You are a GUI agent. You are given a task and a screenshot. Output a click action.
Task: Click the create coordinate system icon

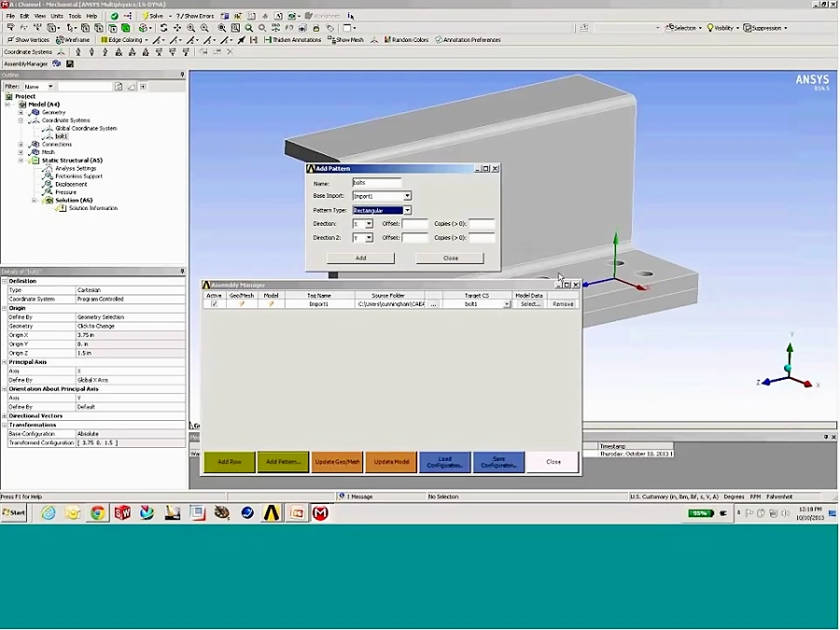(61, 52)
